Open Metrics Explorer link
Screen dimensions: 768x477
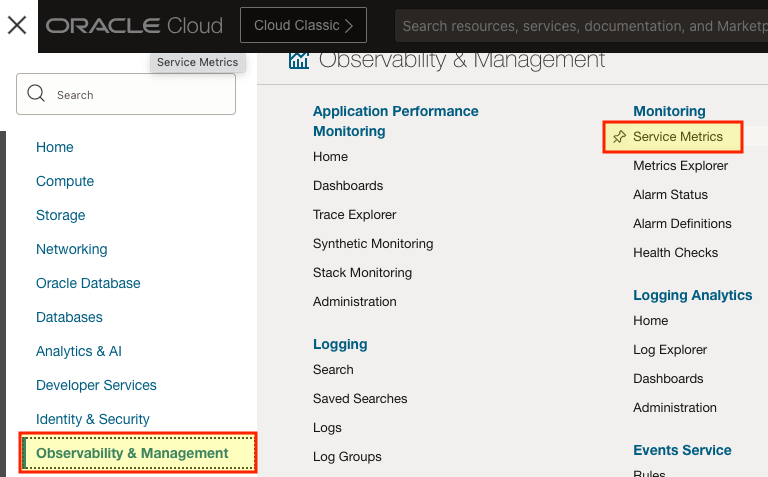[x=680, y=166]
